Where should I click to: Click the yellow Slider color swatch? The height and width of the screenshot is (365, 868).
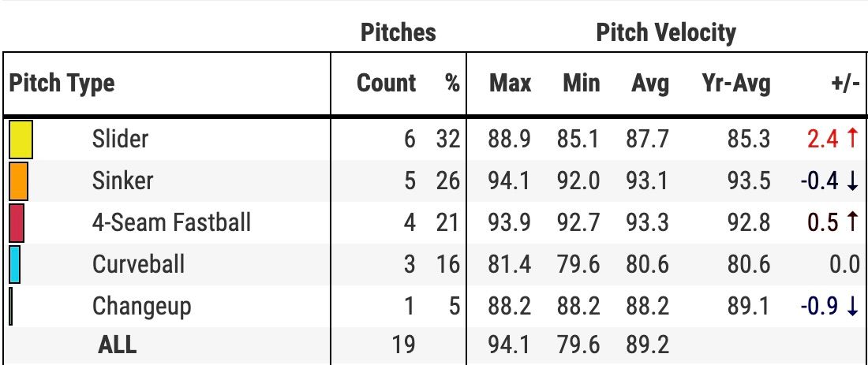click(x=20, y=139)
